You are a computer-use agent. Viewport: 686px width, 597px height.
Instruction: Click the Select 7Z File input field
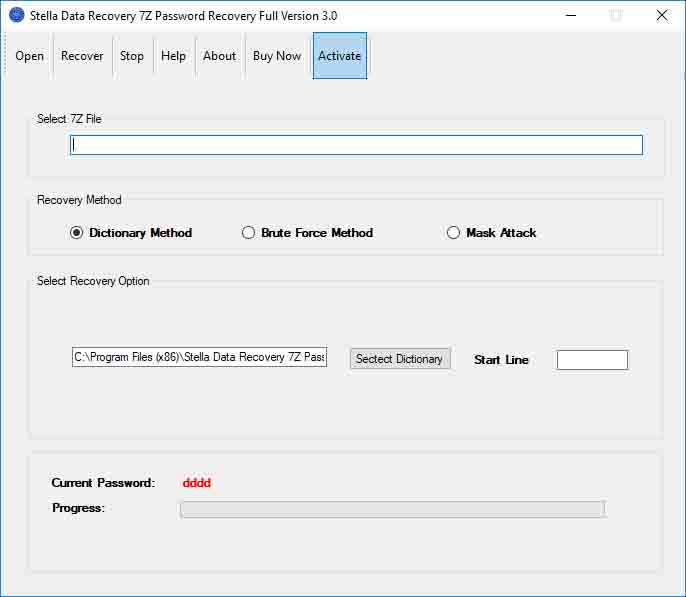356,145
